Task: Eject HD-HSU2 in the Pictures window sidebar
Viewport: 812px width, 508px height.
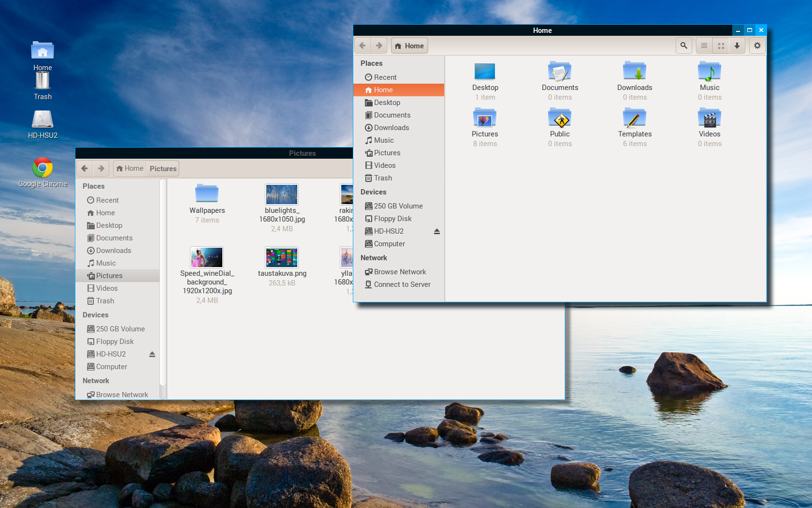Action: click(x=152, y=354)
